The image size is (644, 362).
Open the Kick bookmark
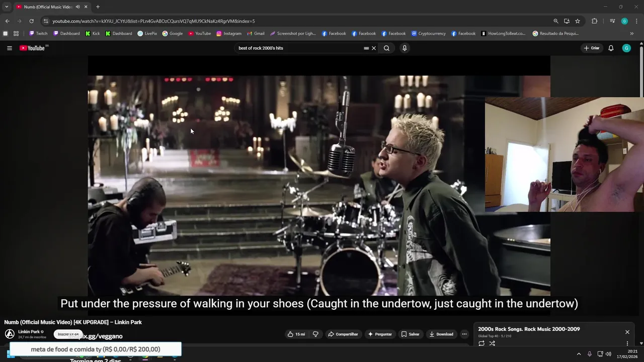point(93,34)
